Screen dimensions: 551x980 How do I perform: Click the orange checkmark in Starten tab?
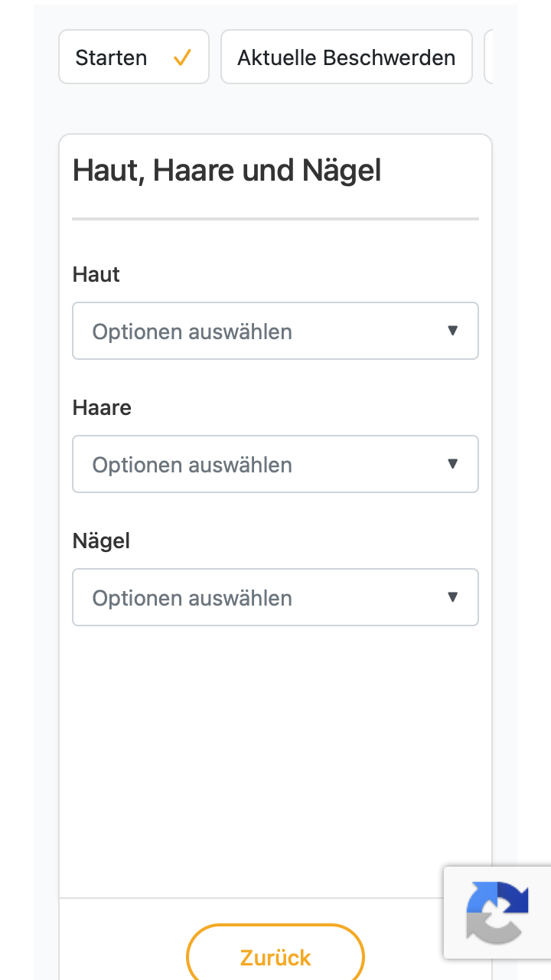point(182,57)
